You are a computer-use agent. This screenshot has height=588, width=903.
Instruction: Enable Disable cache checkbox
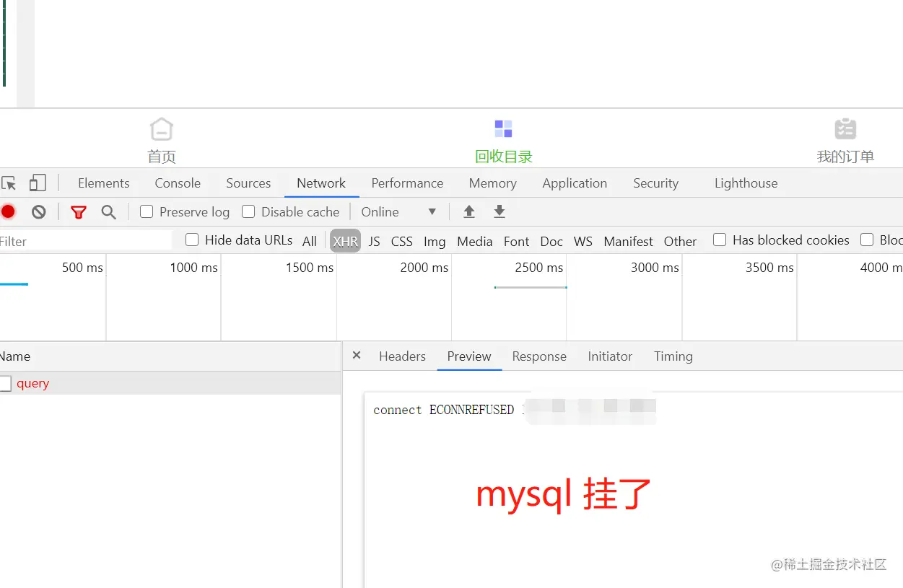(248, 211)
